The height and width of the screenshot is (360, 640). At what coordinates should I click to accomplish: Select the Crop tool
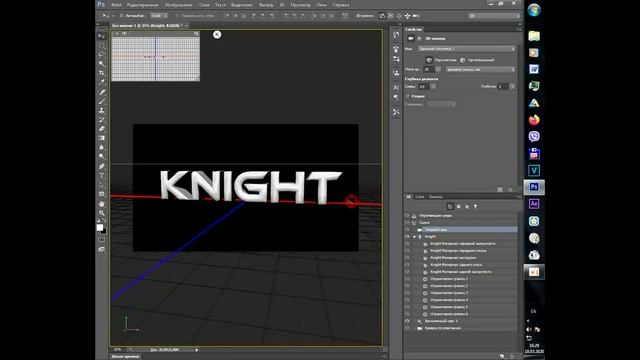pyautogui.click(x=102, y=73)
